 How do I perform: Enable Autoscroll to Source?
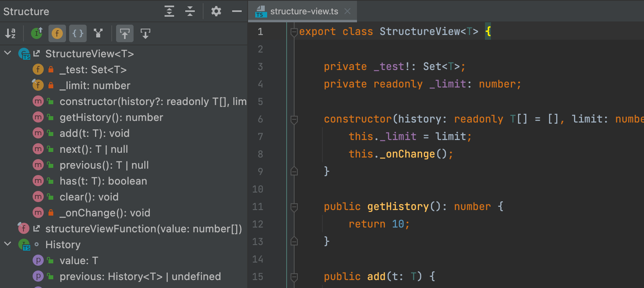coord(125,33)
